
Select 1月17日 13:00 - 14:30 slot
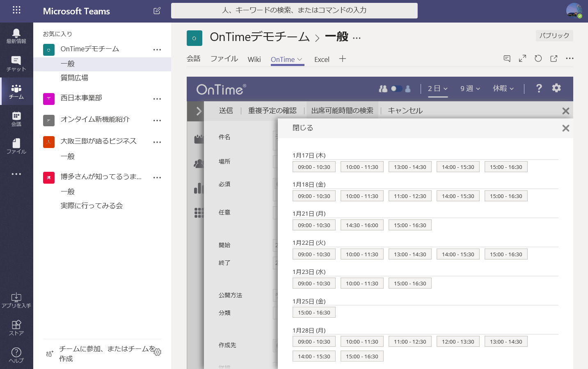(x=410, y=167)
